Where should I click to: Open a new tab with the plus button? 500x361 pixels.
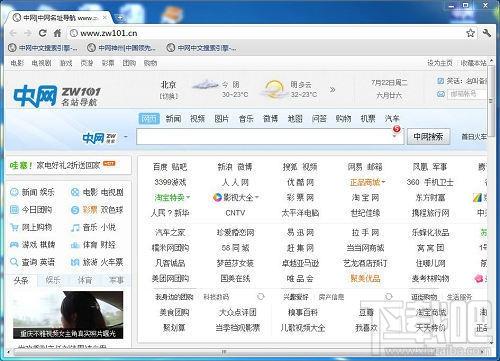[120, 18]
